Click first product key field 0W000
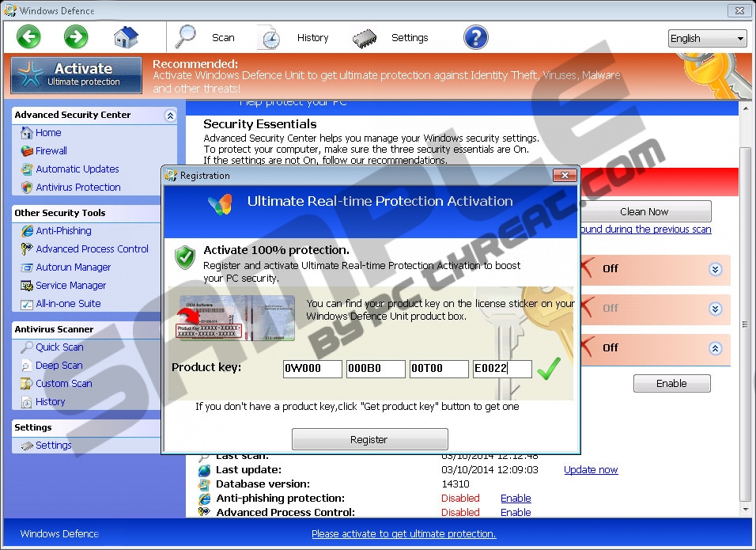Screen dimensions: 756x550 [x=312, y=369]
